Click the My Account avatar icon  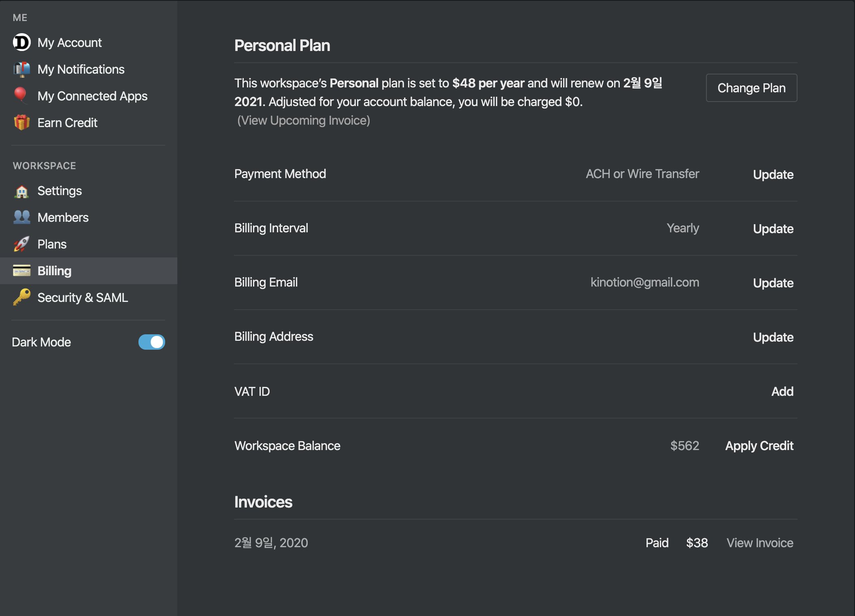(21, 42)
